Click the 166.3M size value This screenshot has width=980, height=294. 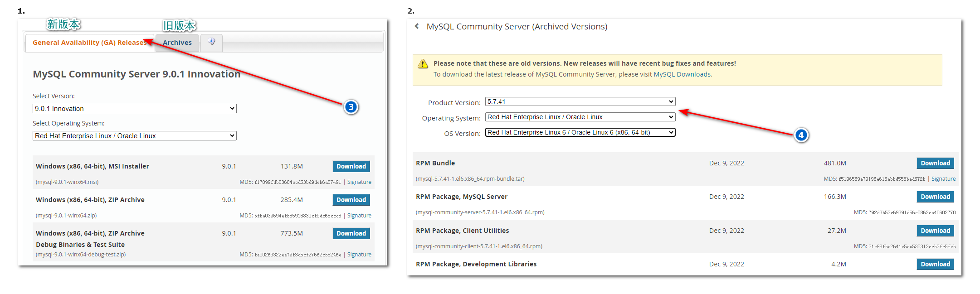point(835,197)
